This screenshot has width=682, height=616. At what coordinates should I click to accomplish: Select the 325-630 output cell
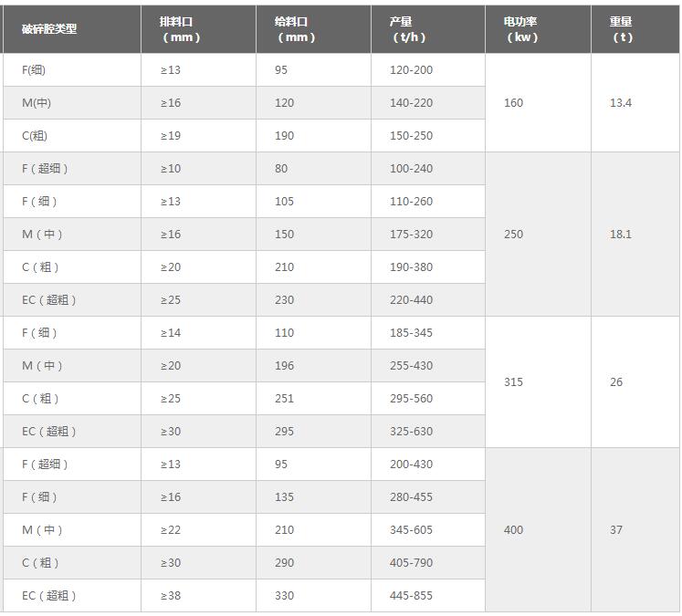411,432
